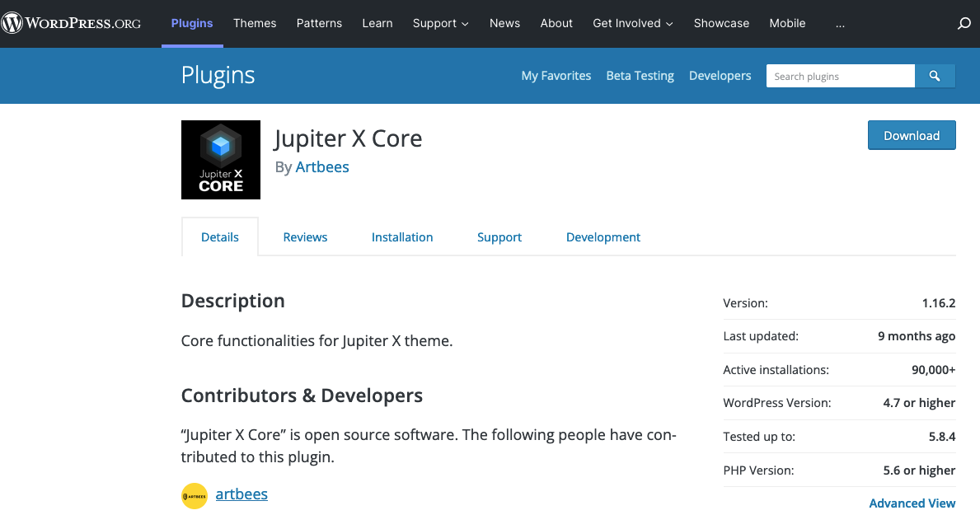
Task: Switch to the Reviews tab
Action: [305, 236]
